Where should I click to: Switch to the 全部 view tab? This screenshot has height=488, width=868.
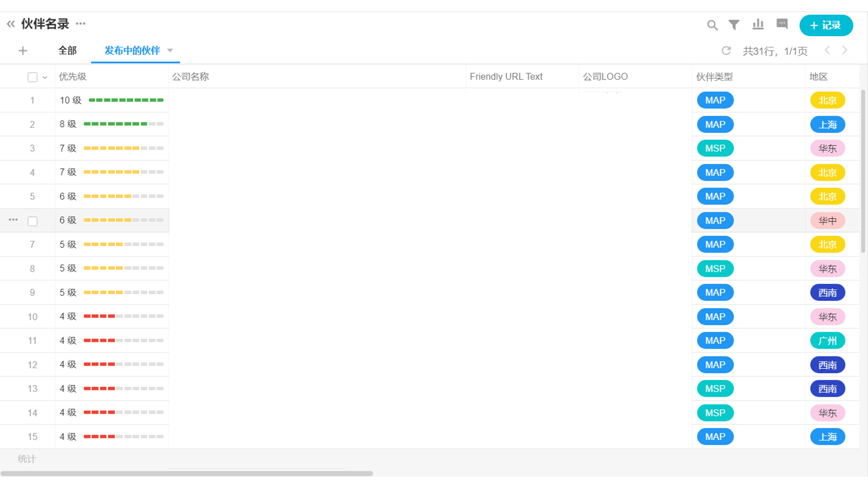tap(67, 51)
